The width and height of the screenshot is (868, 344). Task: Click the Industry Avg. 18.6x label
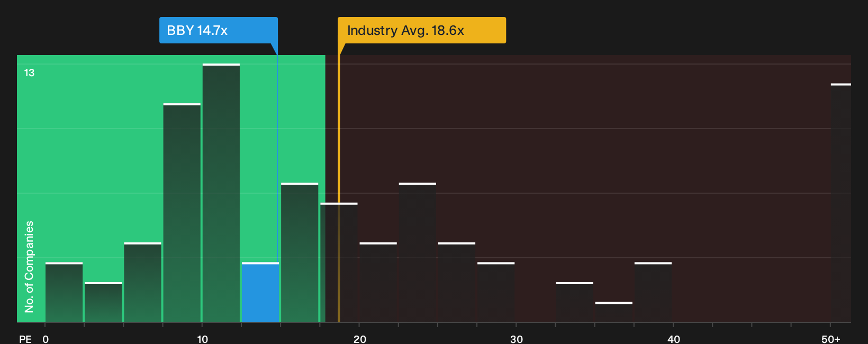coord(422,30)
